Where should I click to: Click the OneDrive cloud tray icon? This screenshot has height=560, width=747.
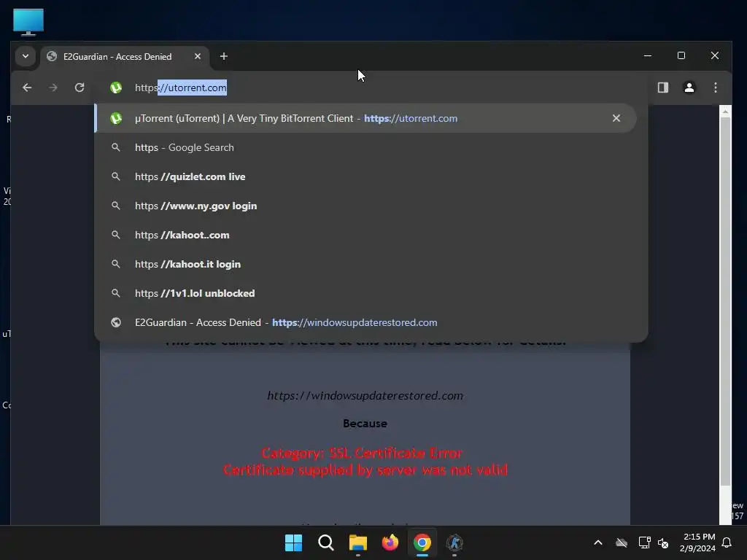point(622,542)
